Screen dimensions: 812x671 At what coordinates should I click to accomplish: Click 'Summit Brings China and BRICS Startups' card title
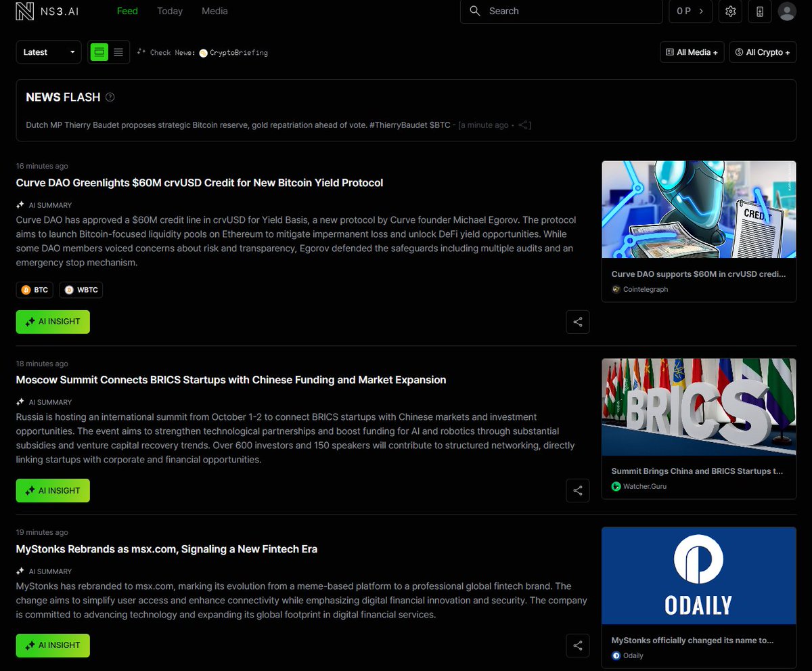pos(697,471)
